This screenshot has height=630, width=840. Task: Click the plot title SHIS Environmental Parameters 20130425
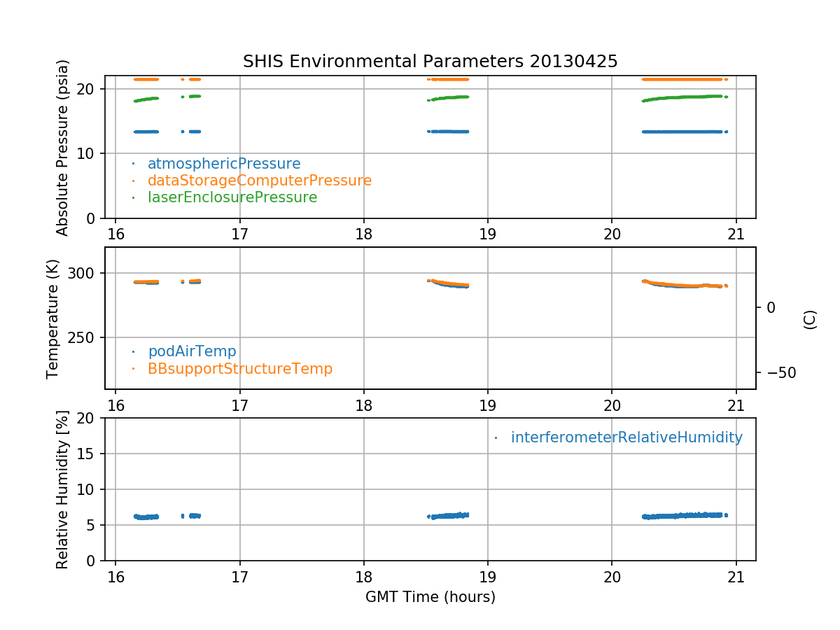(x=430, y=62)
